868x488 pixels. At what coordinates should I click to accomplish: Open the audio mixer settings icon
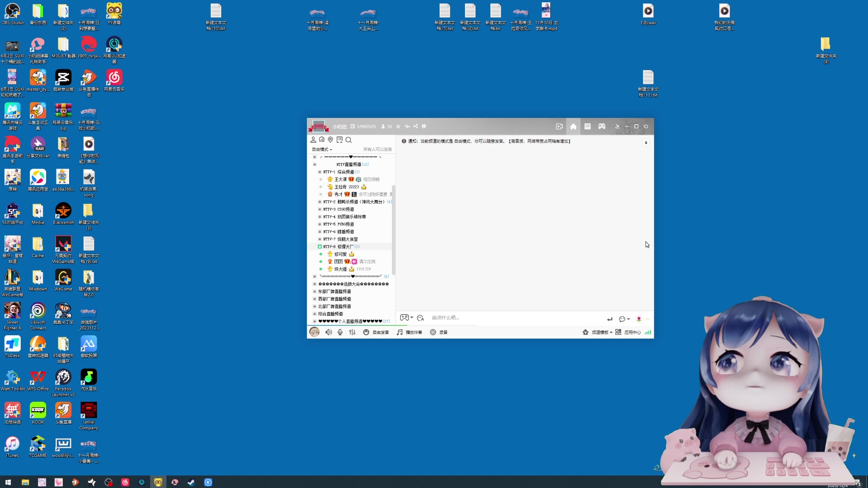(x=352, y=332)
